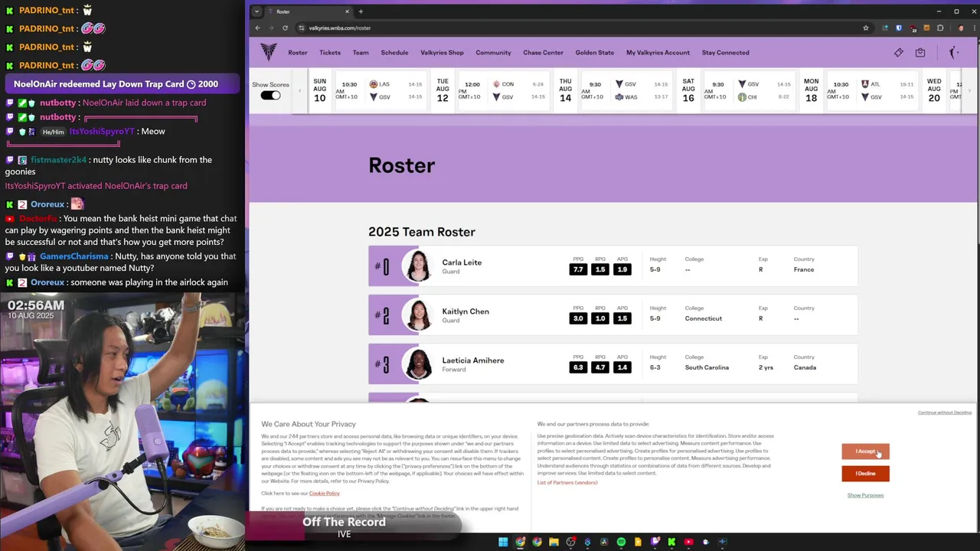Screen dimensions: 980x551
Task: Open the Show Purposes link
Action: pyautogui.click(x=865, y=495)
